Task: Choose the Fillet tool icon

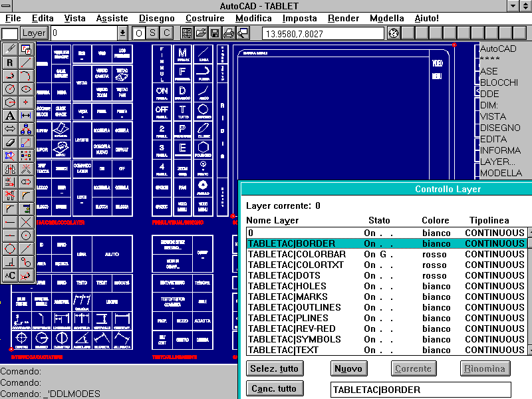Action: point(26,196)
